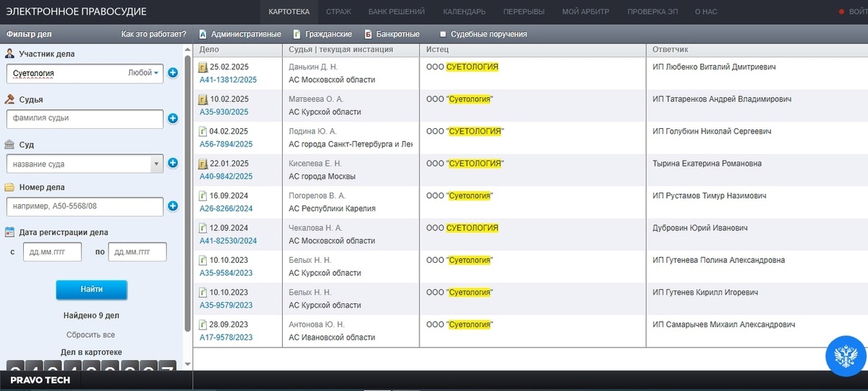Image resolution: width=868 pixels, height=391 pixels.
Task: Go to the КАЛЕНДАРЬ tab
Action: tap(464, 12)
